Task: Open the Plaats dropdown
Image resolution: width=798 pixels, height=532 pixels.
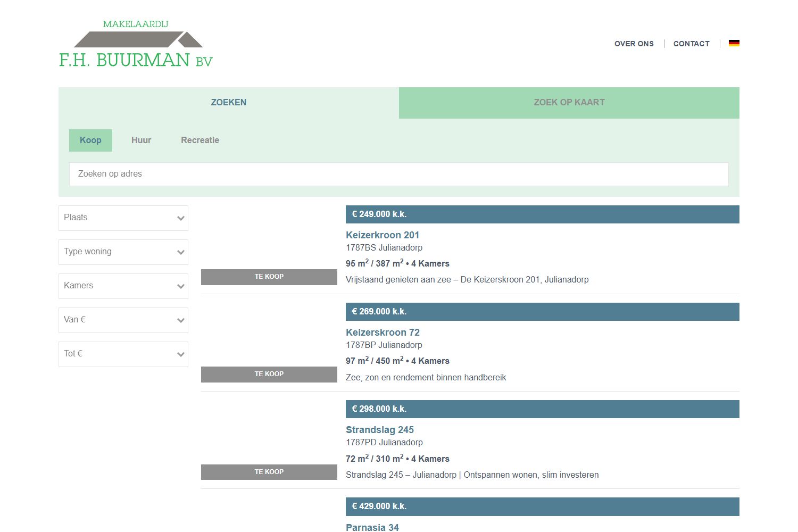Action: (x=123, y=218)
